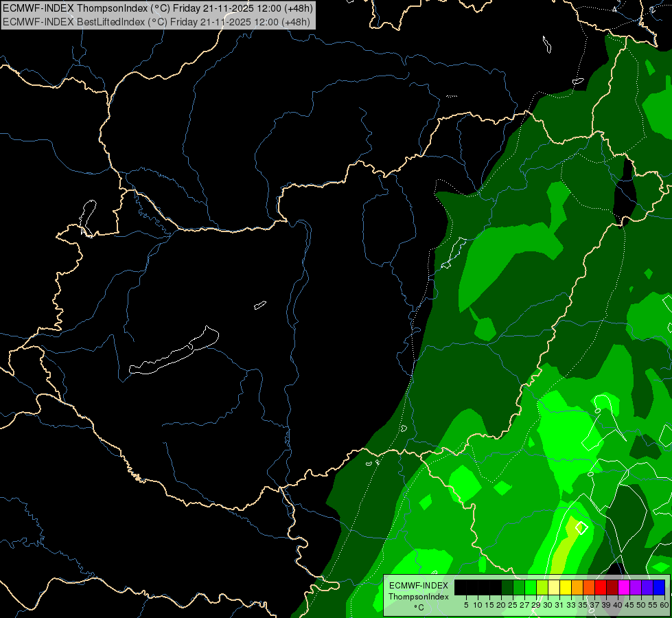The image size is (672, 618).
Task: Select the medium green 25–27 legend swatch
Action: 519,587
